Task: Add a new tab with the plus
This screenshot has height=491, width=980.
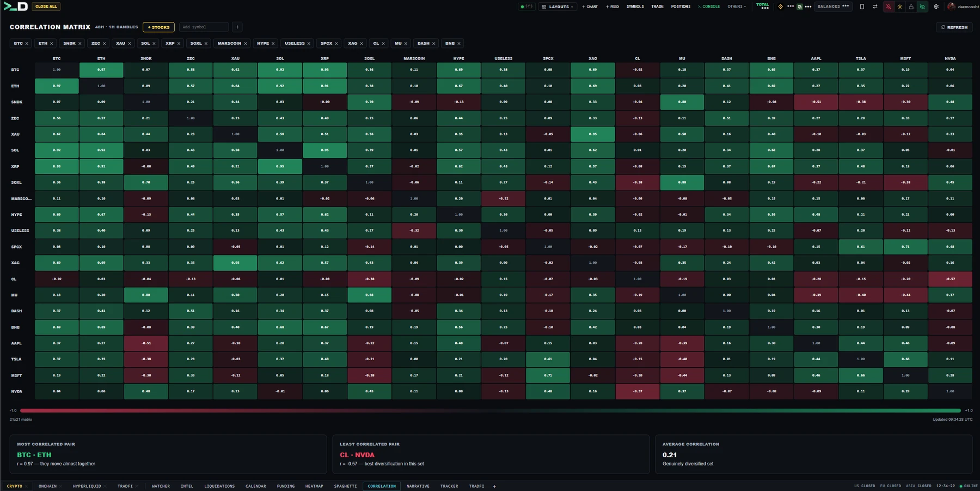Action: (494, 486)
